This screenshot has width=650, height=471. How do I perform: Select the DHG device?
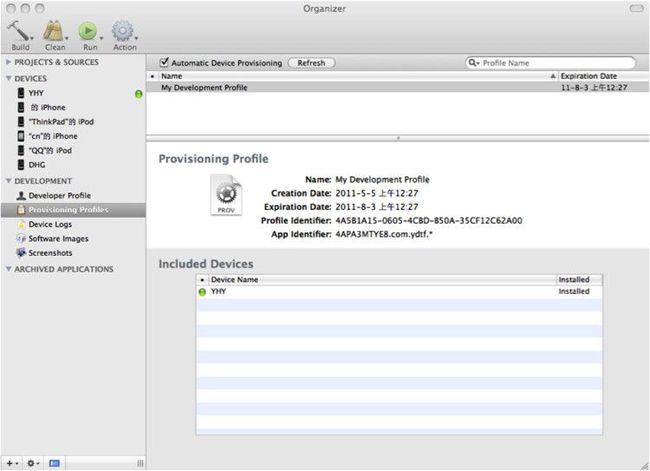[73, 165]
